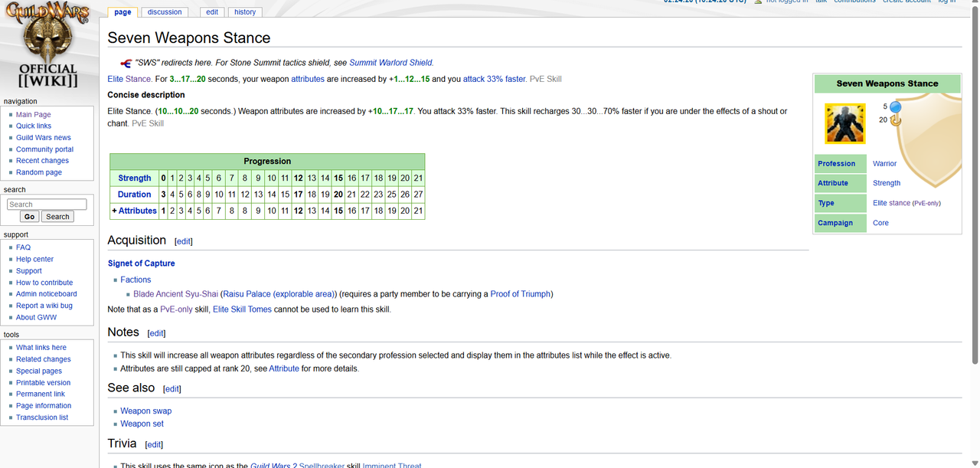Click the page vertical scrollbar
The image size is (980, 468).
tap(975, 184)
